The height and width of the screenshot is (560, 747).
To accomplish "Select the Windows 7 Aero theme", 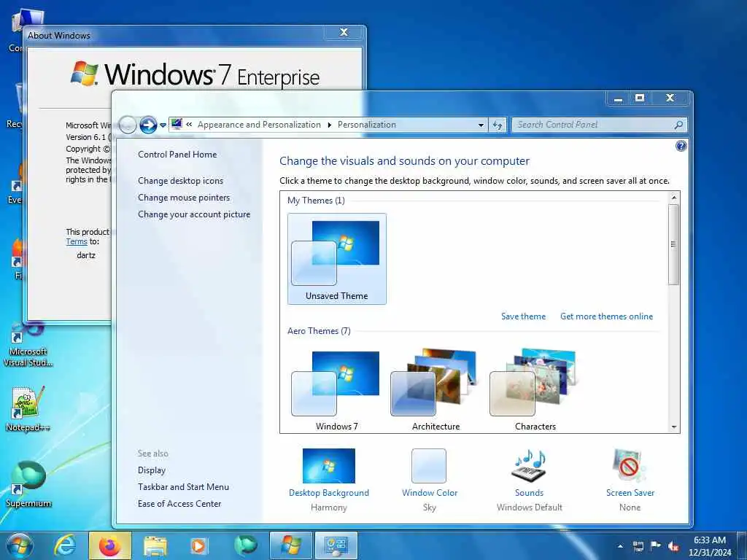I will pyautogui.click(x=337, y=389).
